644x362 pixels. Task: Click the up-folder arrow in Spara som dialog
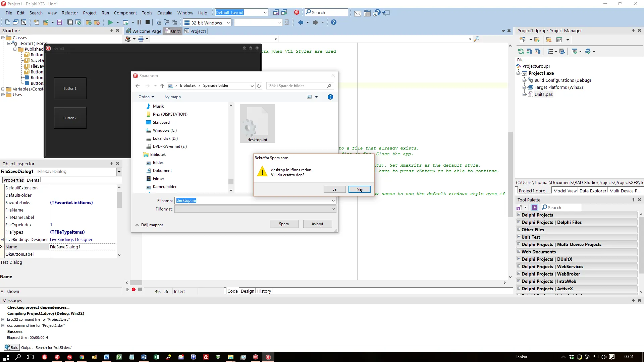pos(162,86)
